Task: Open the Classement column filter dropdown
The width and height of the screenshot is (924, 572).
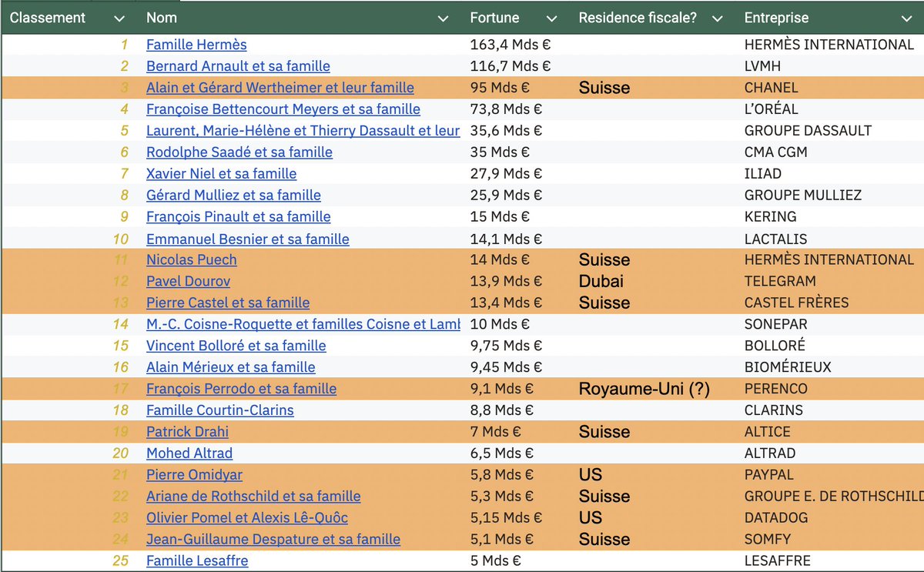Action: tap(119, 18)
